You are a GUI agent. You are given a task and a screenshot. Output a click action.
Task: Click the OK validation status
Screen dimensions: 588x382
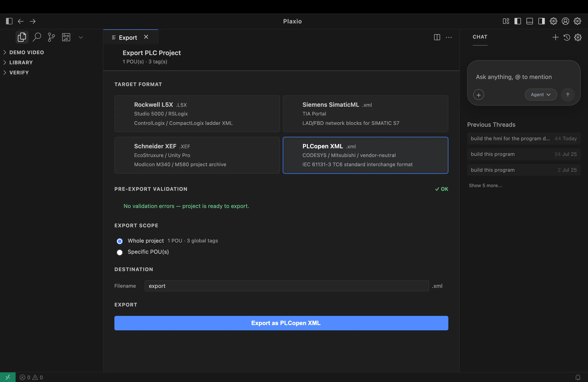(x=441, y=189)
